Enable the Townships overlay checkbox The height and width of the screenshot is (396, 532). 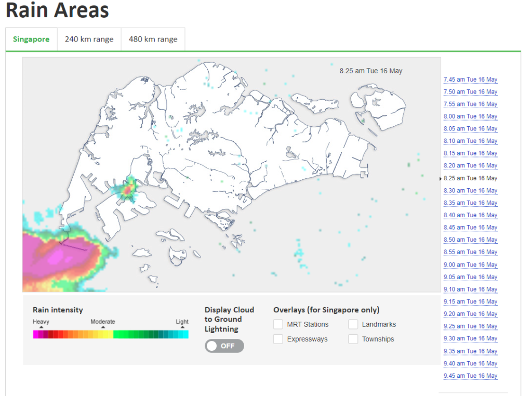coord(353,339)
